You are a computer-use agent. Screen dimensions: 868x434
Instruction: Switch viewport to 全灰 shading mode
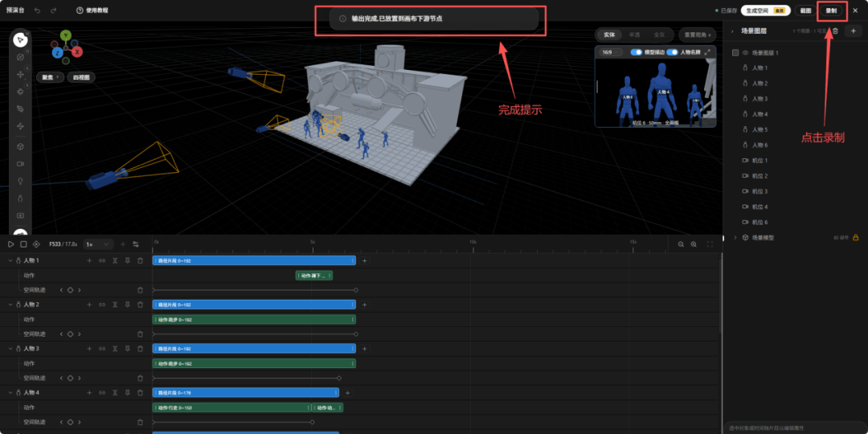[659, 35]
